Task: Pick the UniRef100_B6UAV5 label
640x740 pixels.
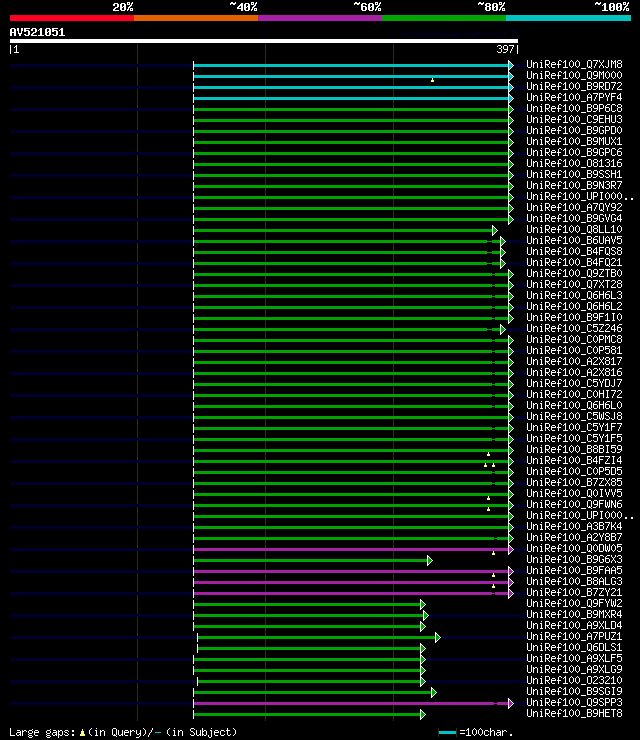Action: tap(574, 240)
